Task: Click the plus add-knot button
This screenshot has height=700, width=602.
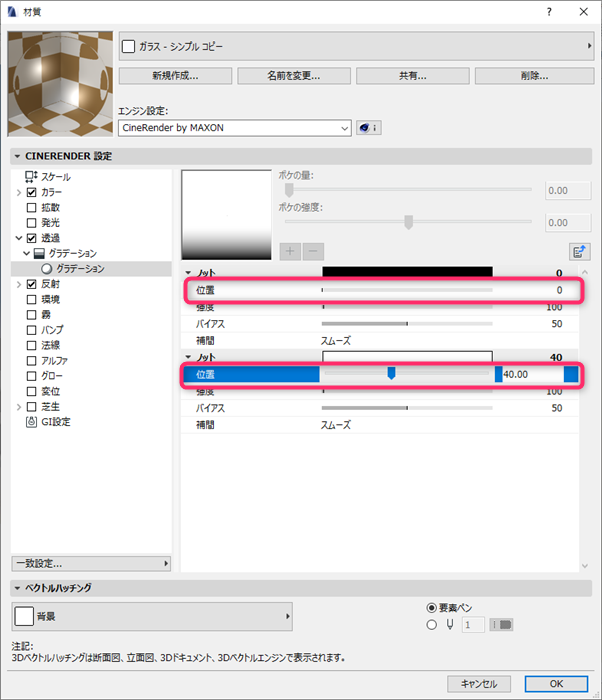Action: [290, 251]
